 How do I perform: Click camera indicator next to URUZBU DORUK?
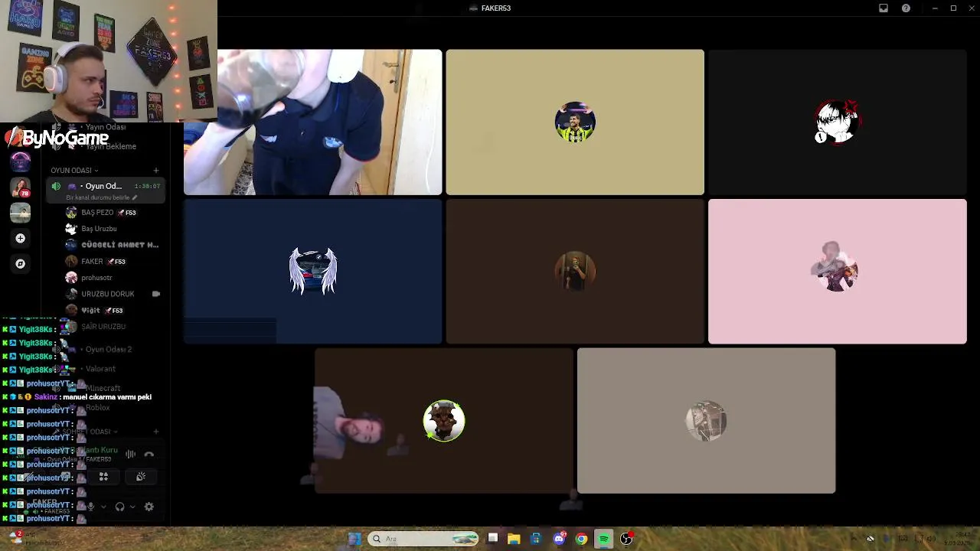click(156, 294)
